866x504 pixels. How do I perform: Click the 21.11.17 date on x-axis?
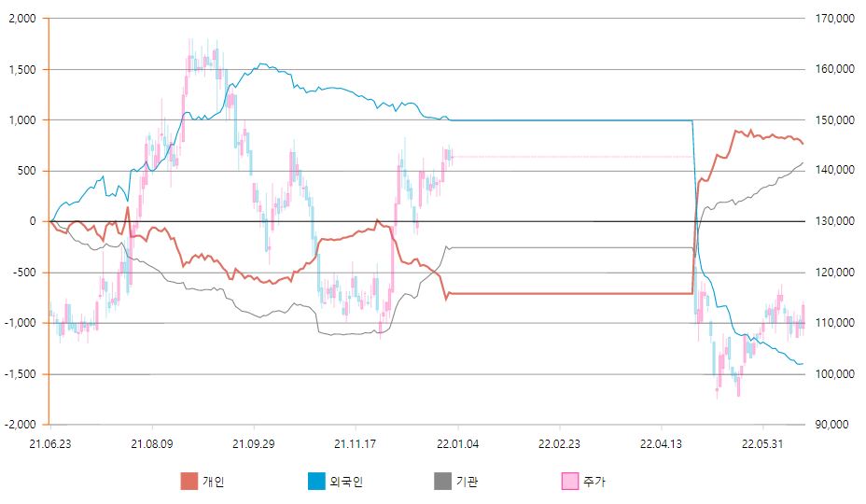tap(356, 443)
